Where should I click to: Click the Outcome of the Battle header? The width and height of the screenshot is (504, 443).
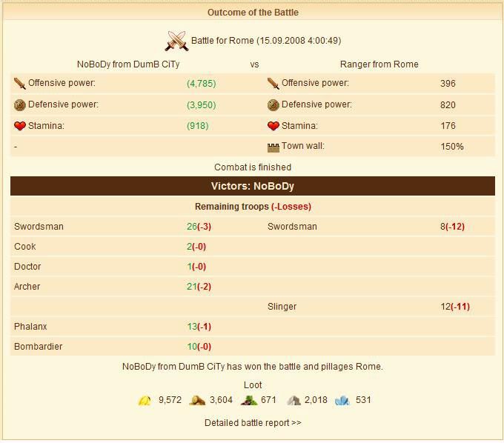[253, 13]
